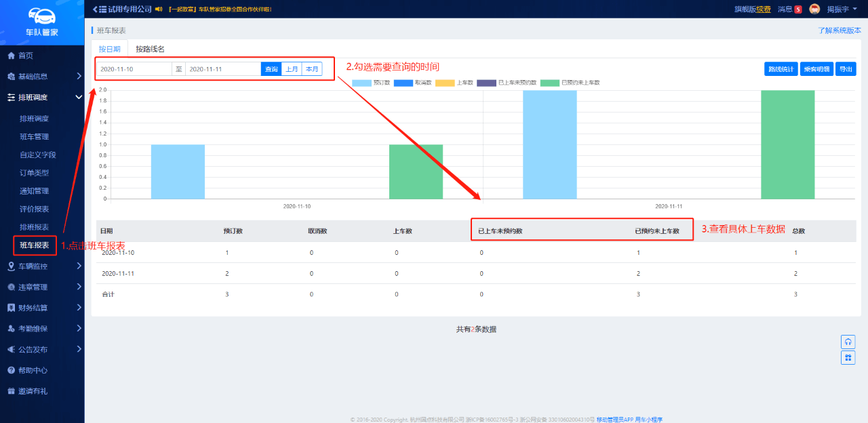Click the green 2020-11-11 chart bar

pos(787,144)
